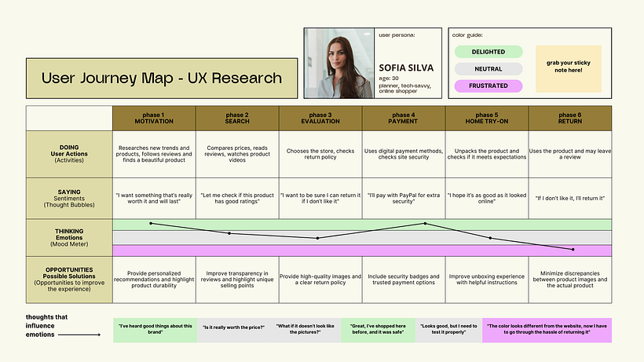The image size is (644, 362).
Task: Click the mood meter point under Search
Action: (x=229, y=233)
